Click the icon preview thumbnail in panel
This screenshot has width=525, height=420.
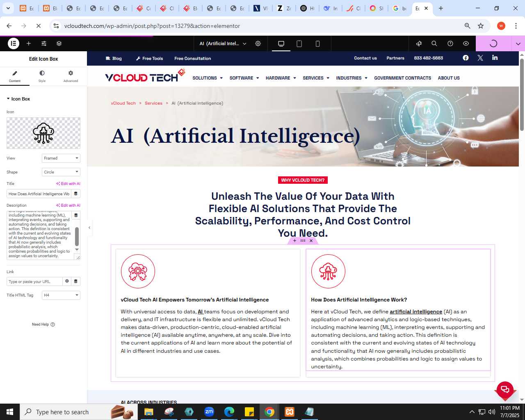(x=43, y=133)
